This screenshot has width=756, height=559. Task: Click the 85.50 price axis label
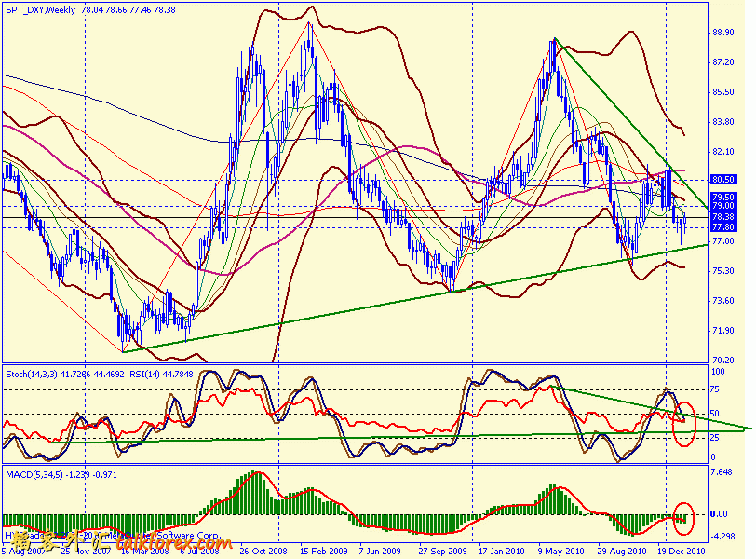722,92
